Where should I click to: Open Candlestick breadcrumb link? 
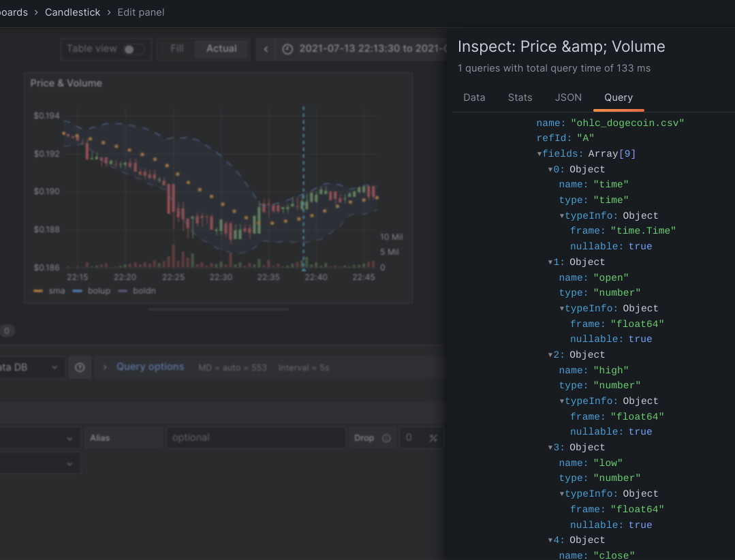click(73, 12)
